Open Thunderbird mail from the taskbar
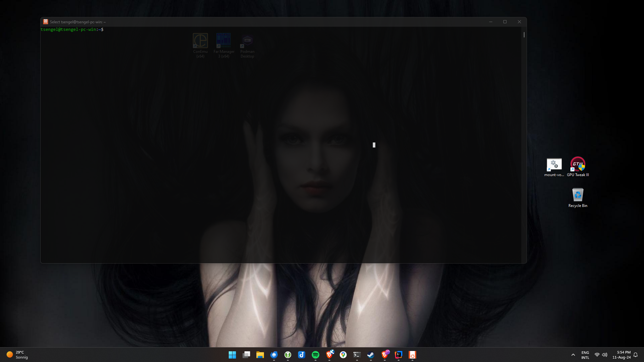 click(x=274, y=355)
